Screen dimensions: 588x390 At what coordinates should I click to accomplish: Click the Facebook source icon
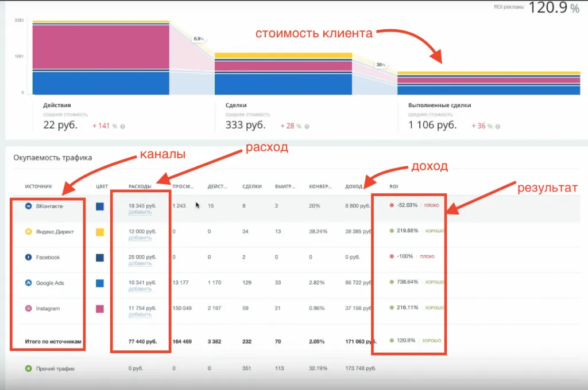(28, 258)
